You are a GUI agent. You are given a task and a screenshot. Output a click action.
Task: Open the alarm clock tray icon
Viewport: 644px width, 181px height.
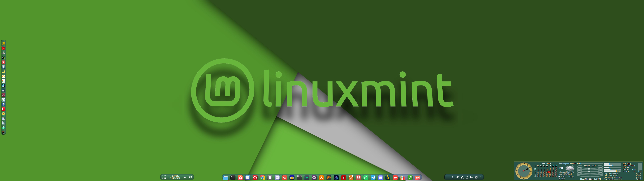476,177
